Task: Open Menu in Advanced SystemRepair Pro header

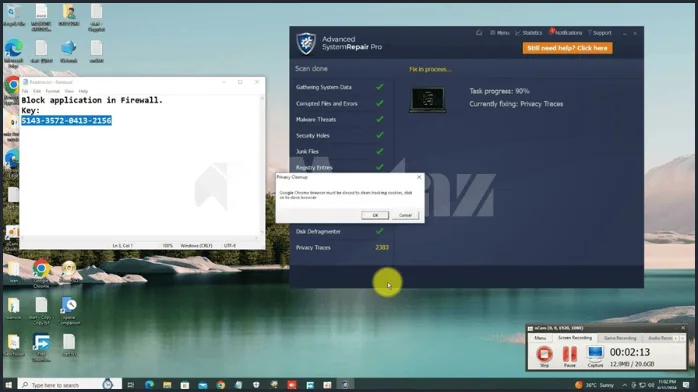Action: point(499,32)
